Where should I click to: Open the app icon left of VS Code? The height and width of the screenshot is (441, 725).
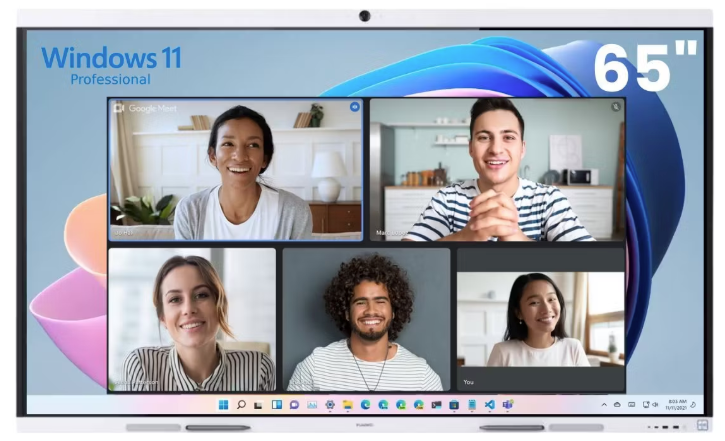click(472, 405)
